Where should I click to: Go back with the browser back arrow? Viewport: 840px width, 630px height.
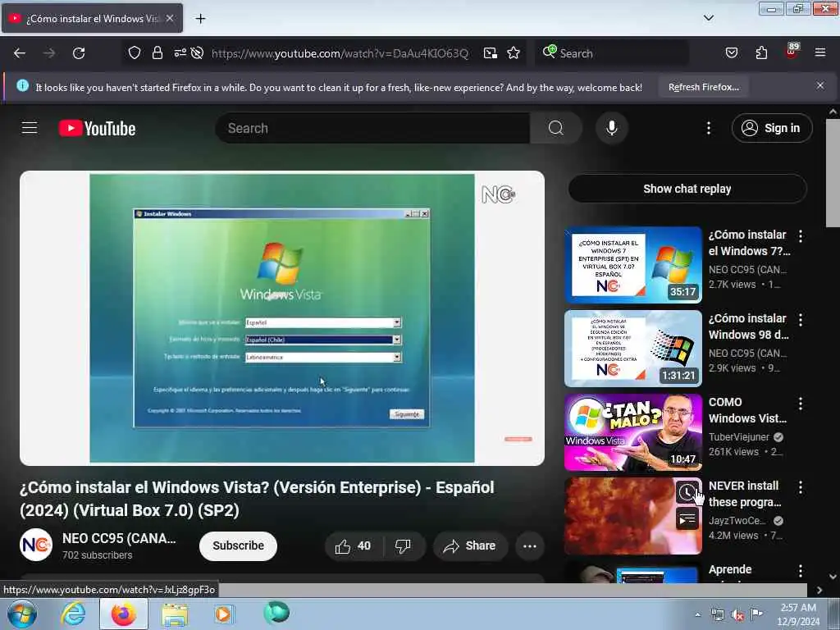pos(20,53)
